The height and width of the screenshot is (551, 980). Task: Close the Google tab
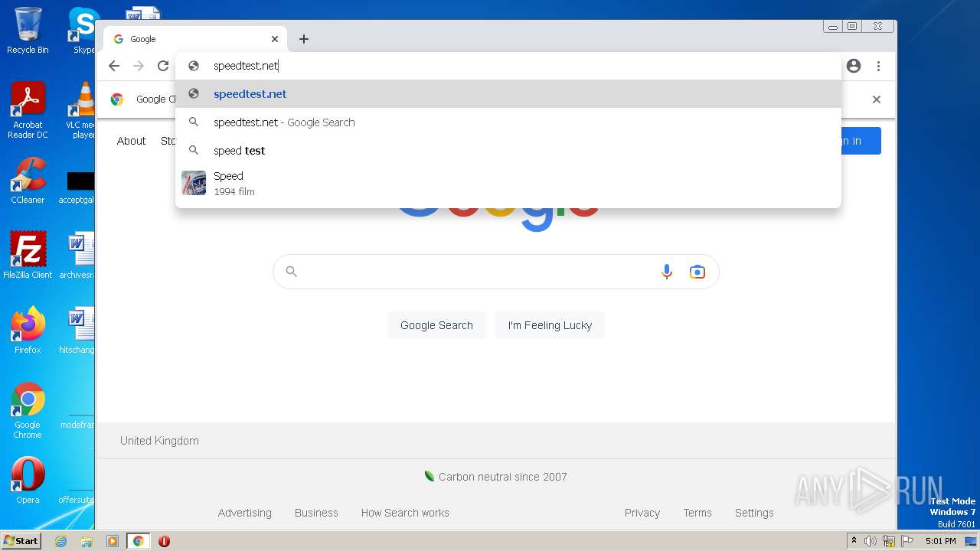275,39
